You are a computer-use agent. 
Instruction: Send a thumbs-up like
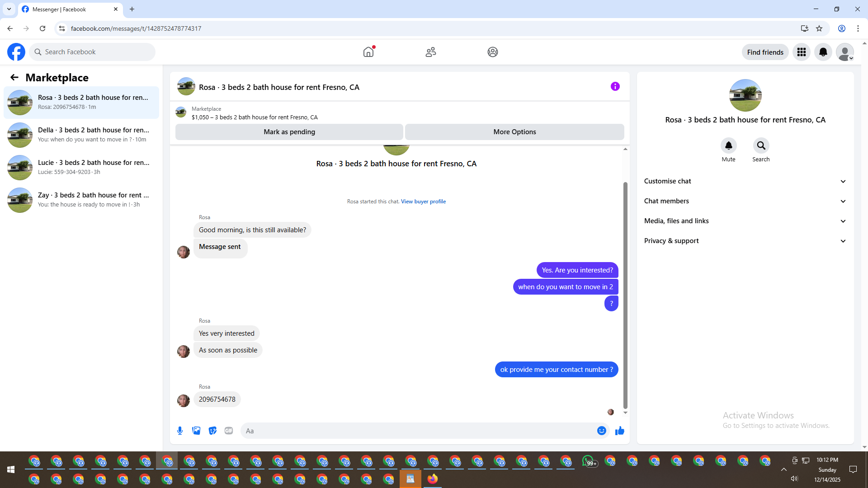619,431
